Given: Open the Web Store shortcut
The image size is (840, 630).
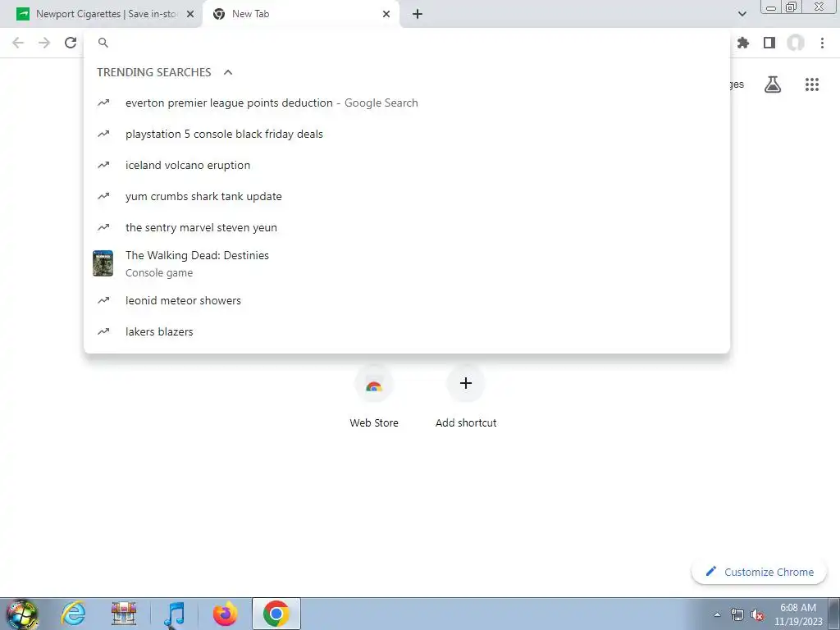Looking at the screenshot, I should coord(374,396).
